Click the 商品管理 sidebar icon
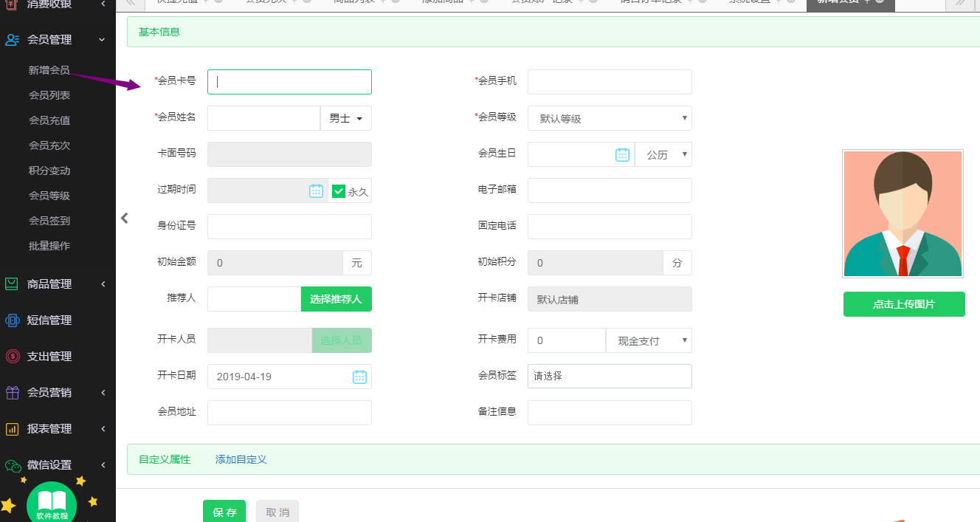 pos(12,284)
